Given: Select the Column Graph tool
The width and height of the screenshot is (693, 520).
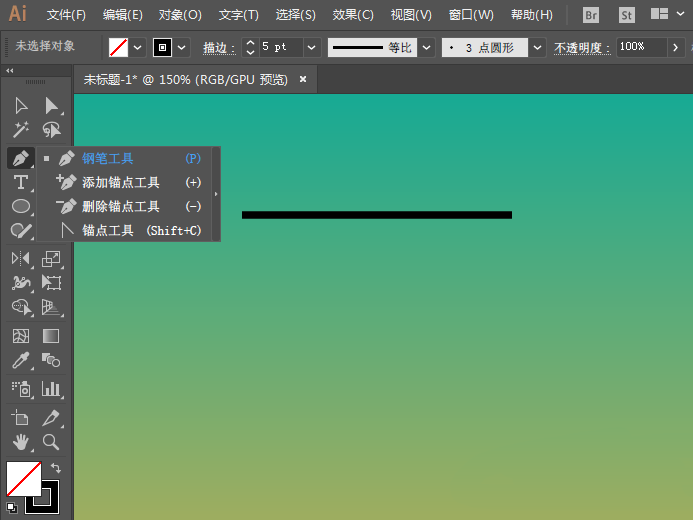Looking at the screenshot, I should click(x=51, y=389).
